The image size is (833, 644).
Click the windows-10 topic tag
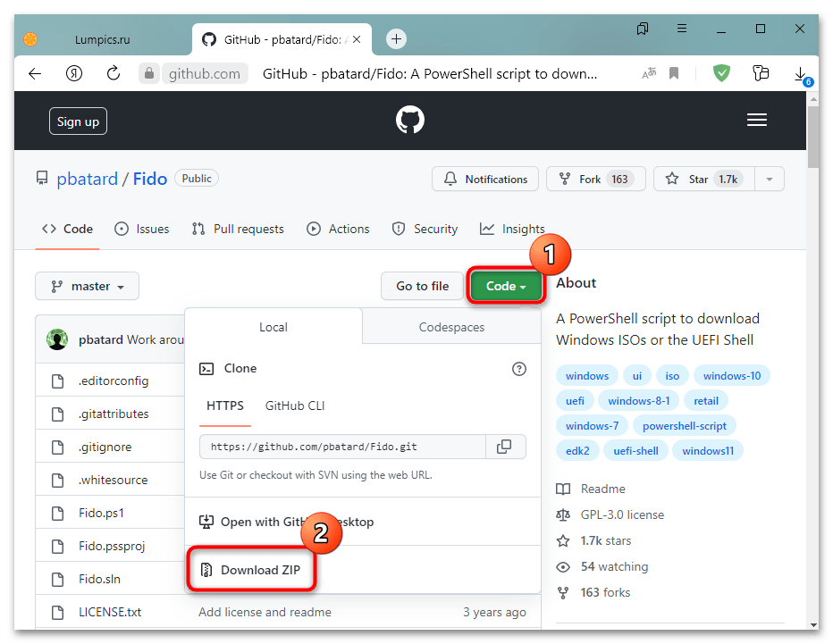point(731,376)
